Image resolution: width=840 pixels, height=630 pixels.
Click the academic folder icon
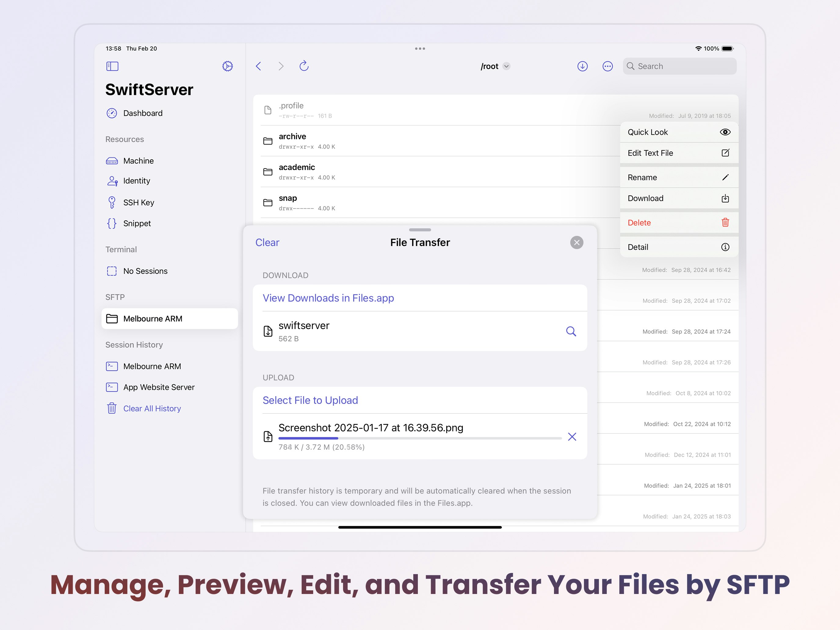[268, 172]
